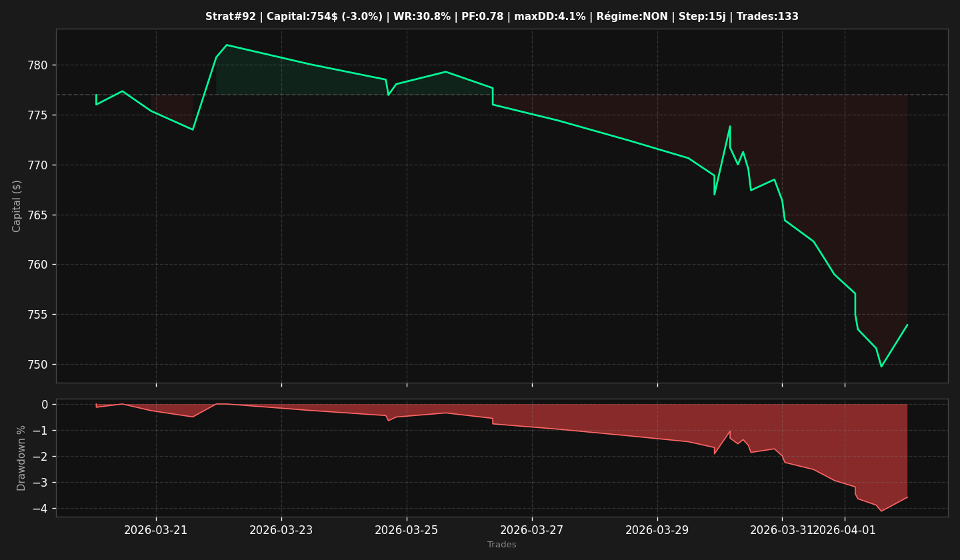Pick the 2026-03-25 date label

pyautogui.click(x=407, y=530)
